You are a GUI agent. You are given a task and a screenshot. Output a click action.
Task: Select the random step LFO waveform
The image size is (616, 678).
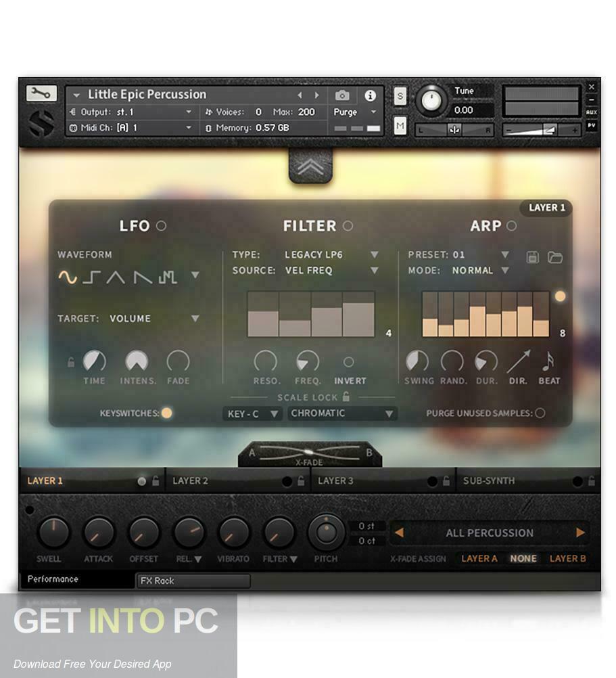point(168,277)
